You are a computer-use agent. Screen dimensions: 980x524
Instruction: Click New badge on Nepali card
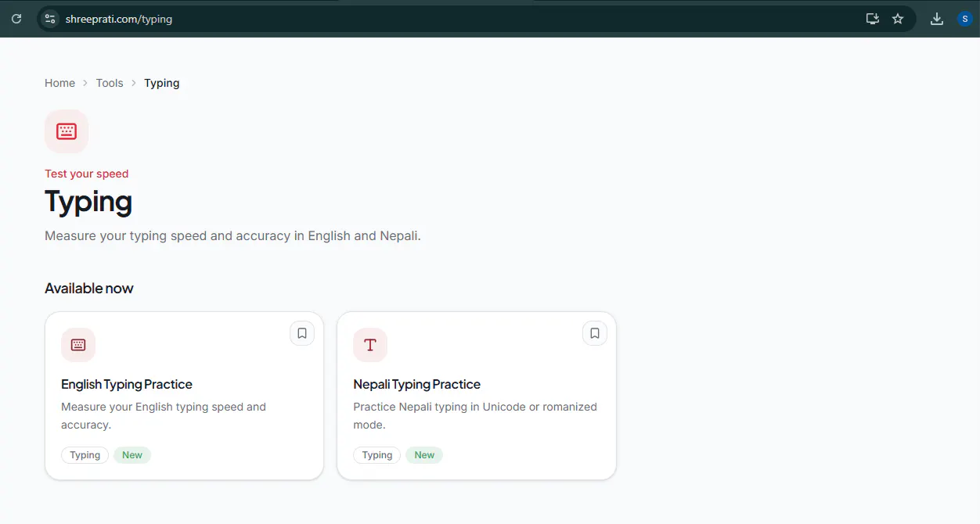tap(424, 455)
